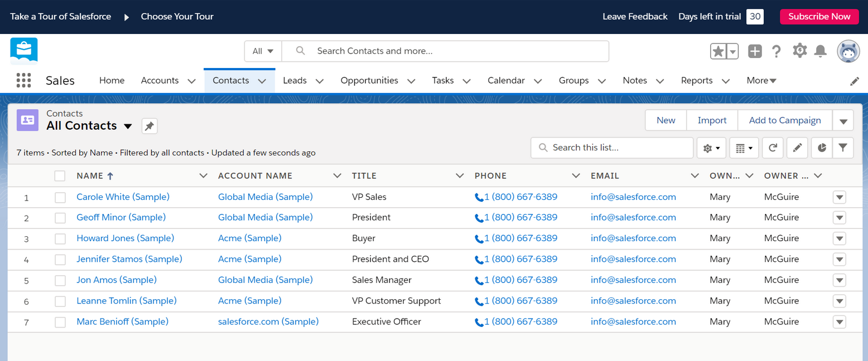
Task: Open the display-as table view dropdown
Action: pyautogui.click(x=744, y=148)
